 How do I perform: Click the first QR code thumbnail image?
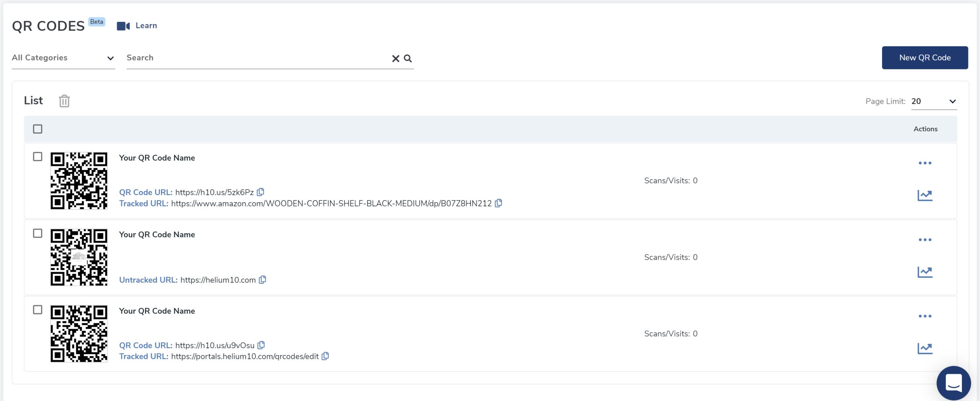tap(79, 180)
